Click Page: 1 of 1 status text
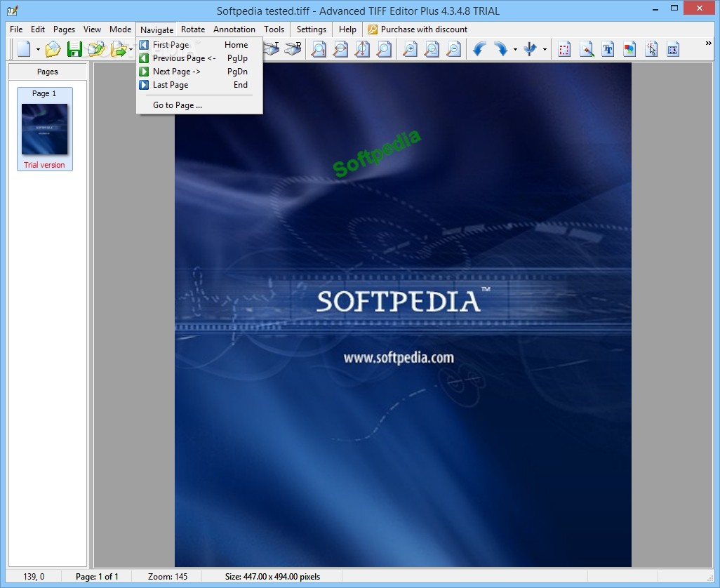720x588 pixels. coord(97,577)
